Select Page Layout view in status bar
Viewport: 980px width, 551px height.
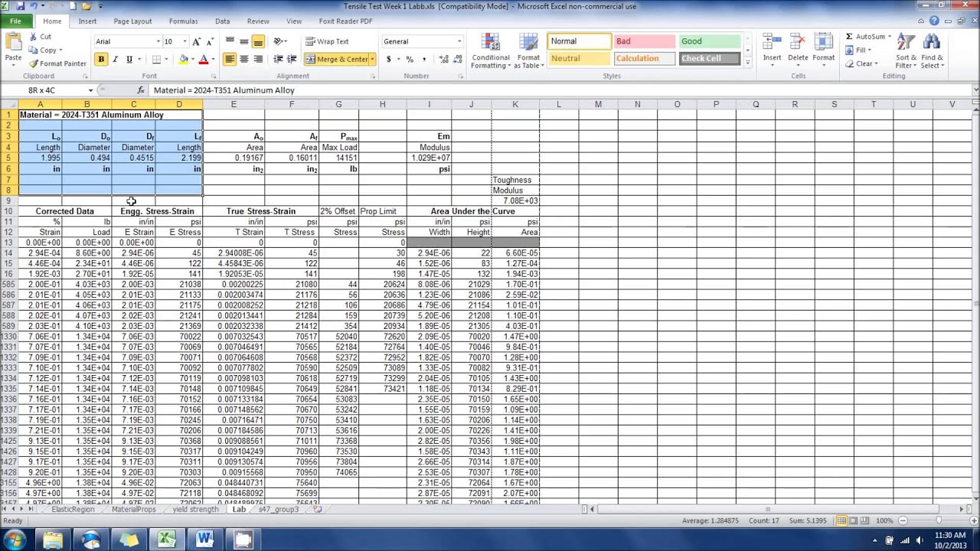pyautogui.click(x=855, y=520)
